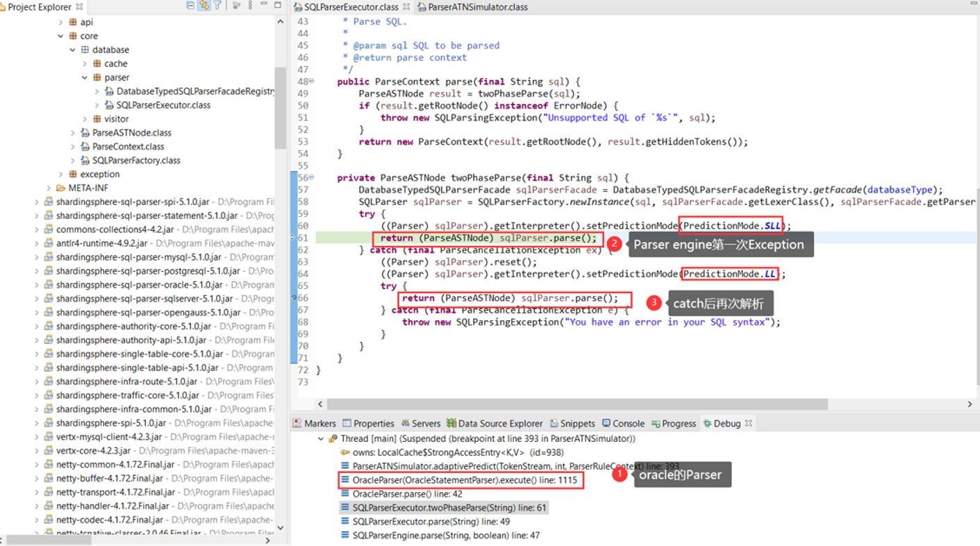
Task: Open the Data Source Explorer view
Action: click(x=452, y=423)
